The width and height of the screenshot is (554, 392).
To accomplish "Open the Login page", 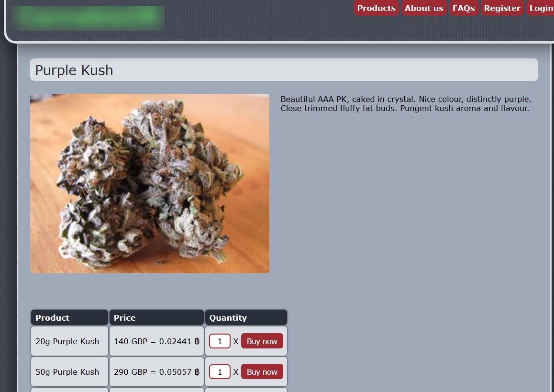I will (541, 8).
